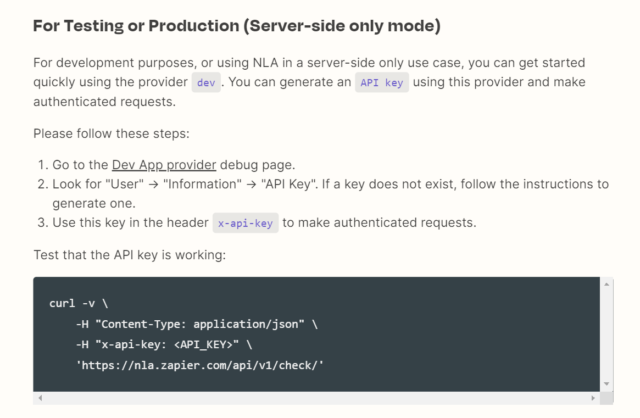Click 'Test that the API key is working:'
The image size is (640, 418).
[129, 255]
